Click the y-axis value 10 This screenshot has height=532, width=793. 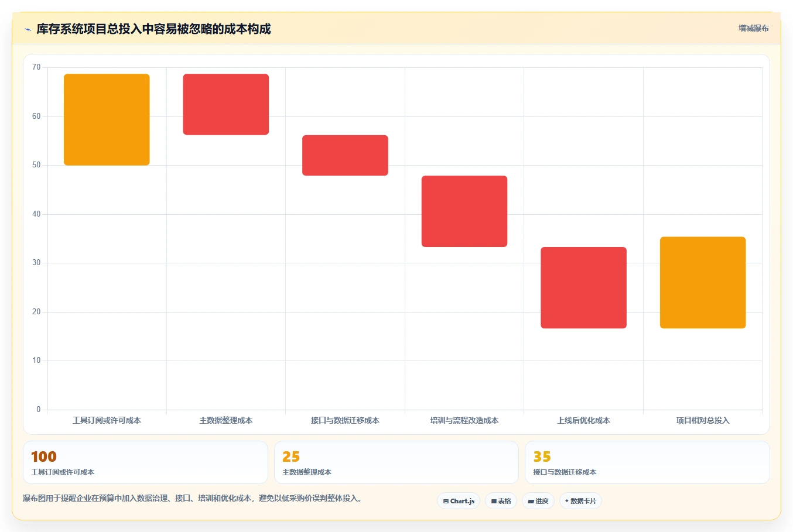click(36, 361)
